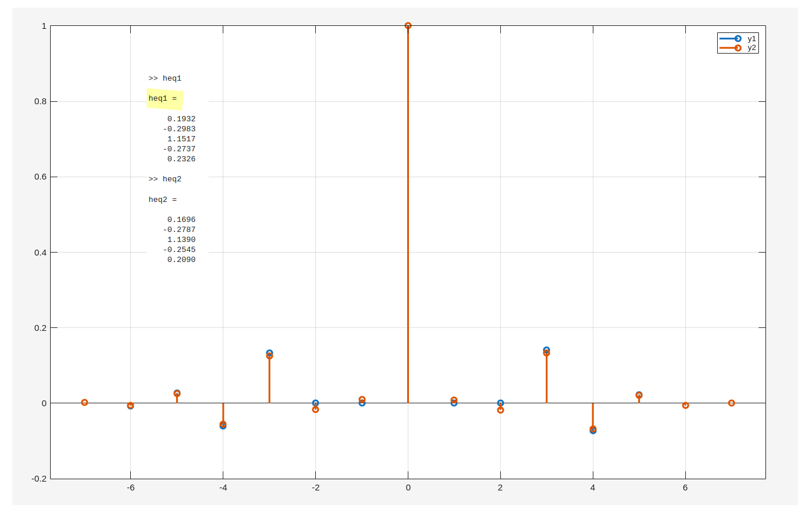Click the y-axis tick label -0.2
The height and width of the screenshot is (514, 812).
pos(39,479)
